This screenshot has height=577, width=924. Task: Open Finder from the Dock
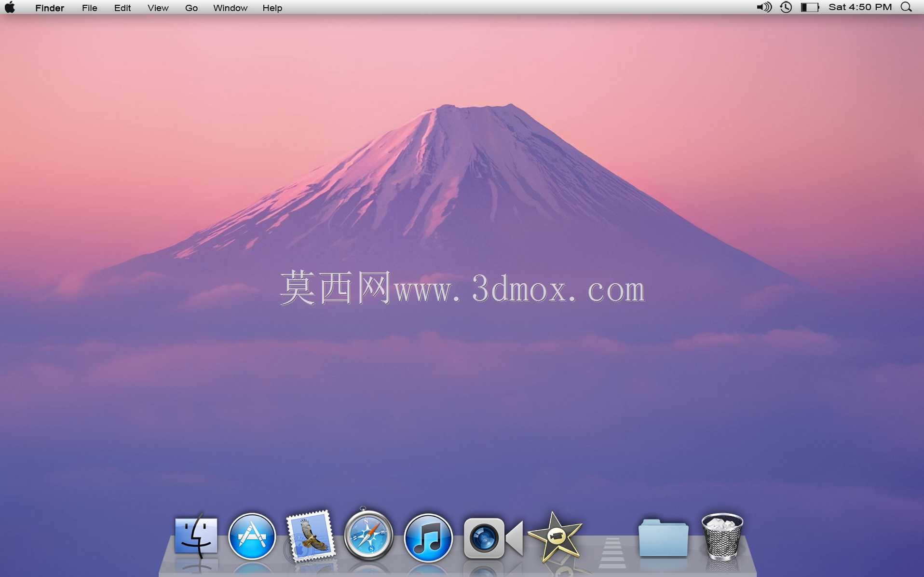tap(196, 536)
